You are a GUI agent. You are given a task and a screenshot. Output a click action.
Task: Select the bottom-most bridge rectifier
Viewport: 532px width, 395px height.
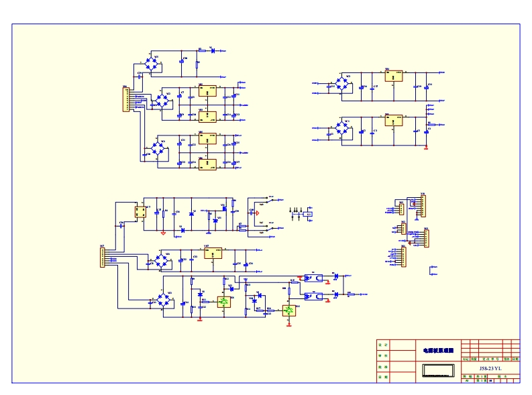[x=163, y=300]
